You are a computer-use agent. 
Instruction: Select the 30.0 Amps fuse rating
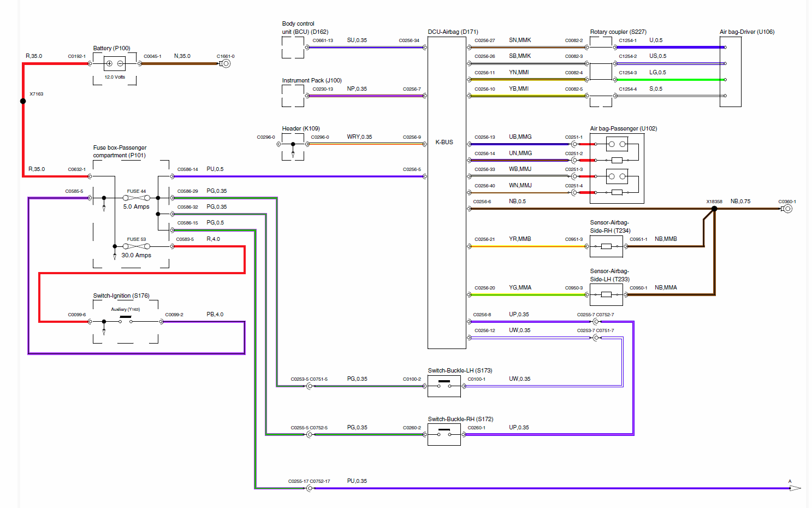(x=137, y=255)
